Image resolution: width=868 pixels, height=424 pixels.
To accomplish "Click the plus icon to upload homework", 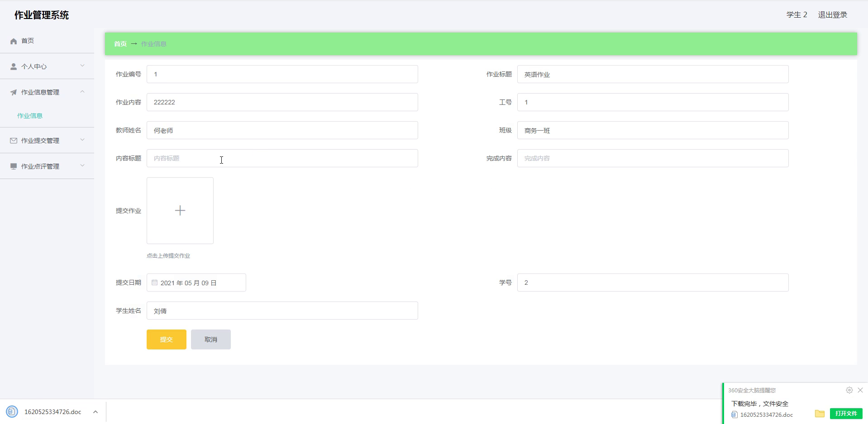I will click(180, 211).
